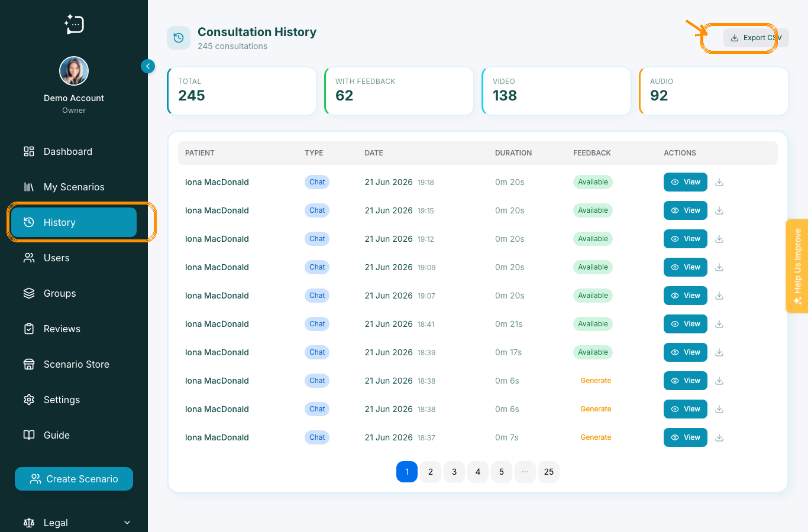Screen dimensions: 808x532
Task: Open the pagination ellipsis for more pages
Action: pyautogui.click(x=525, y=472)
